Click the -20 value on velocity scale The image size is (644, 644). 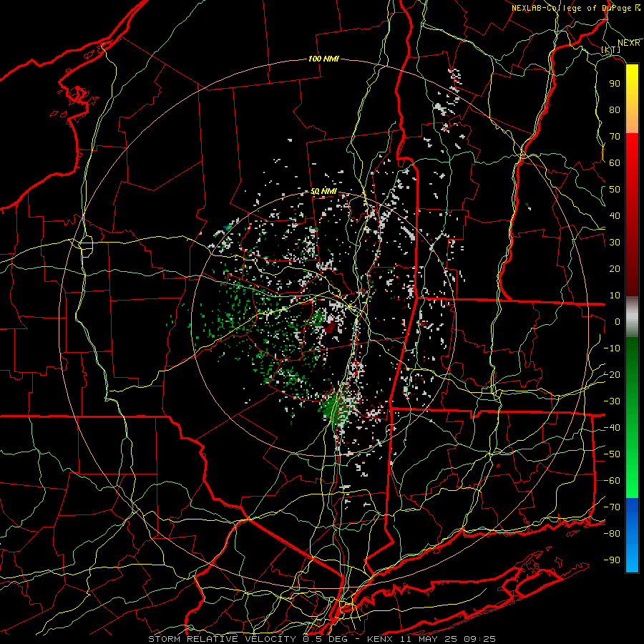tap(612, 374)
